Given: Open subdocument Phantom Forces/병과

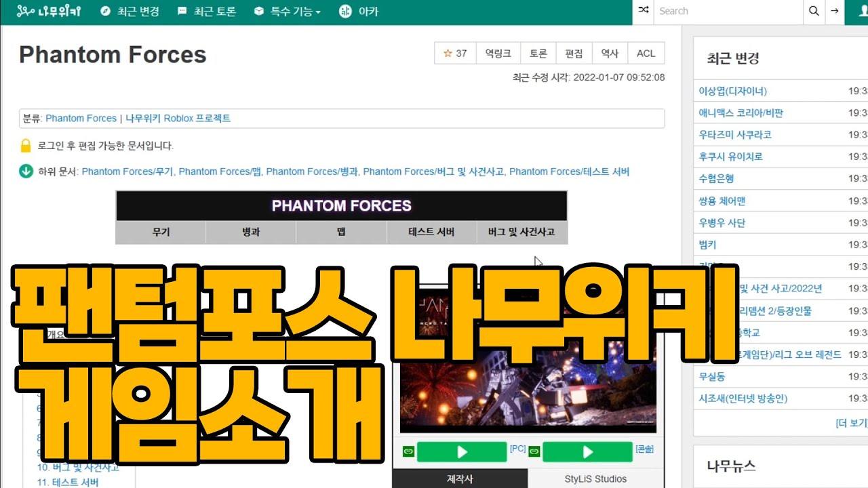Looking at the screenshot, I should click(312, 171).
